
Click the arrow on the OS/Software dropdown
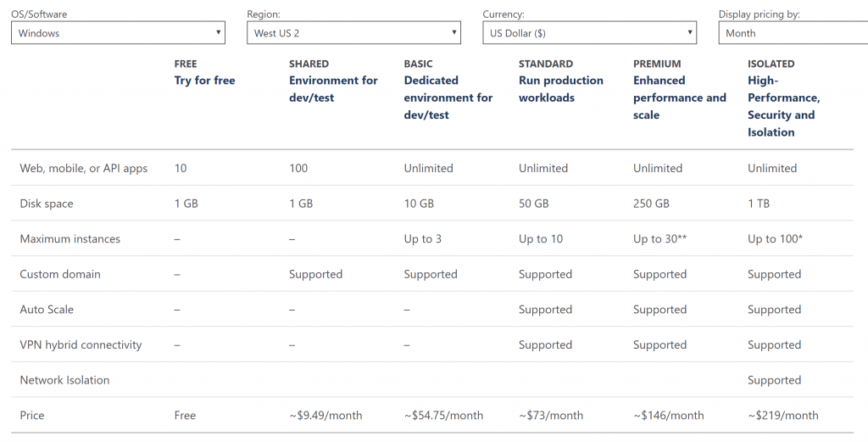(218, 32)
